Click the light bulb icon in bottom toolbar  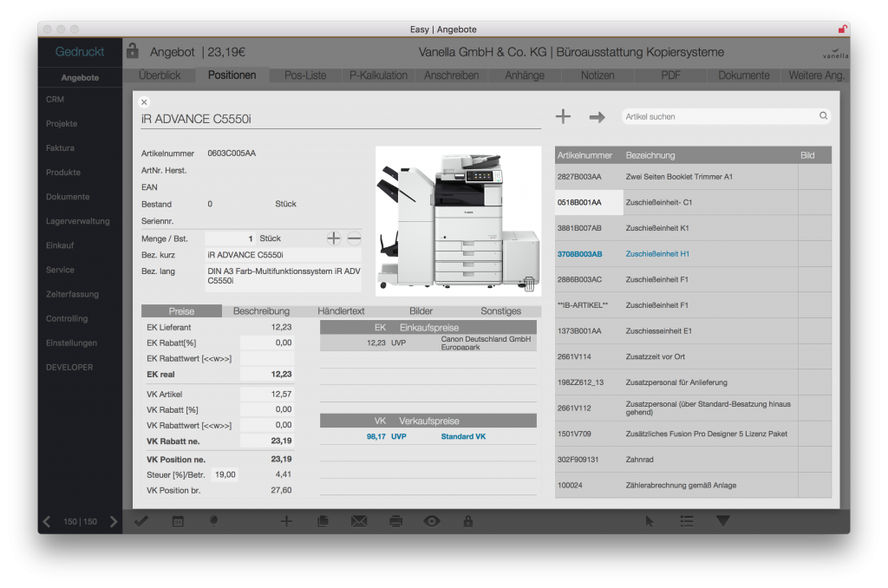coord(213,521)
